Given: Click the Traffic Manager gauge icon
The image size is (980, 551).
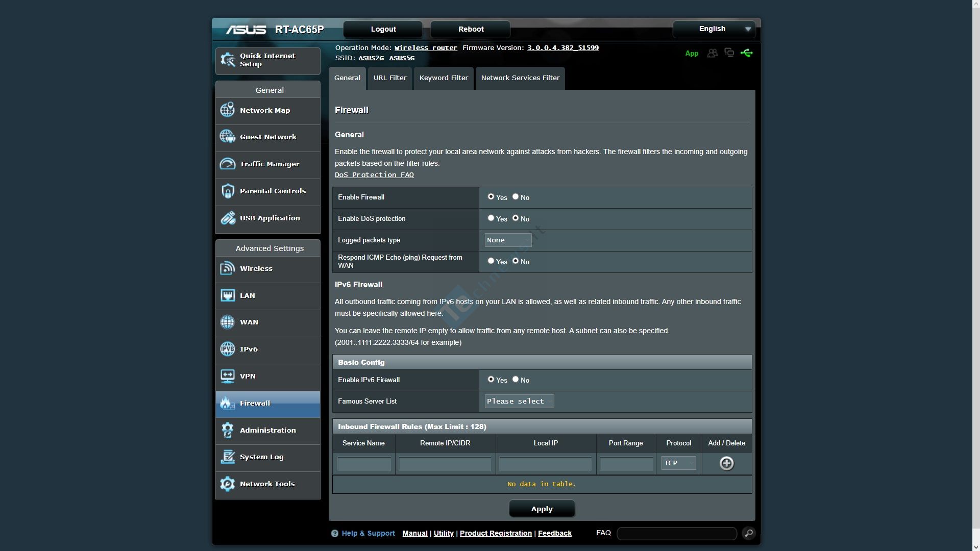Looking at the screenshot, I should point(228,164).
